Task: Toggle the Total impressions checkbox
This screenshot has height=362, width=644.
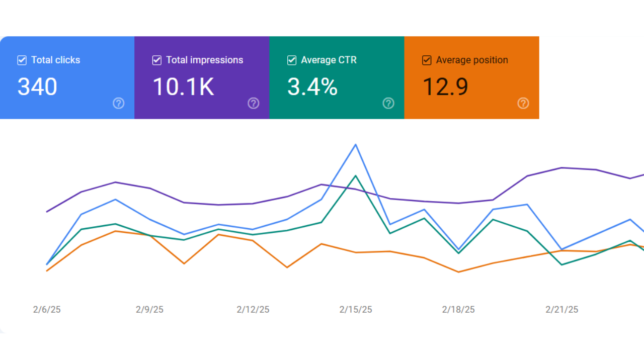Action: coord(156,60)
